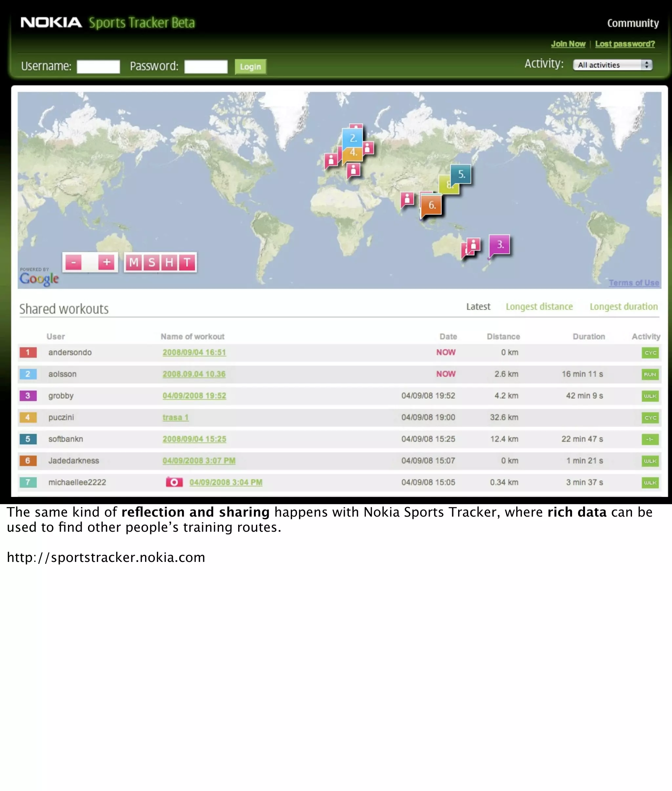
Task: Focus the Username input field
Action: pyautogui.click(x=98, y=67)
